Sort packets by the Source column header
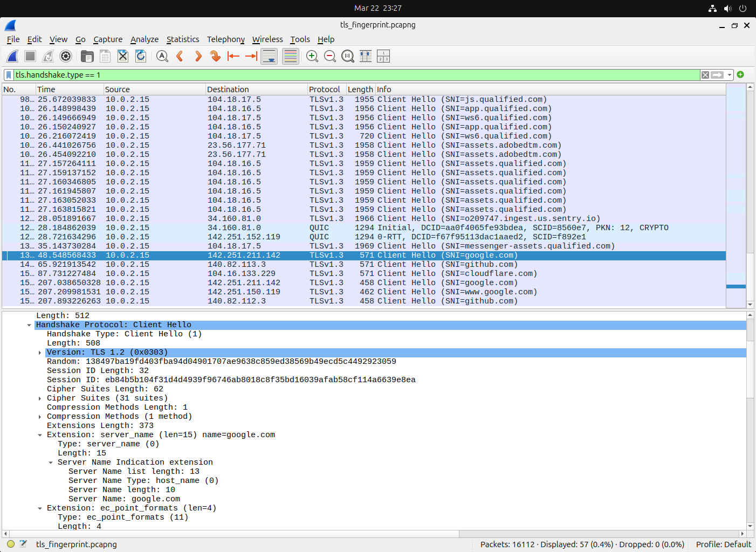756x552 pixels. tap(155, 89)
